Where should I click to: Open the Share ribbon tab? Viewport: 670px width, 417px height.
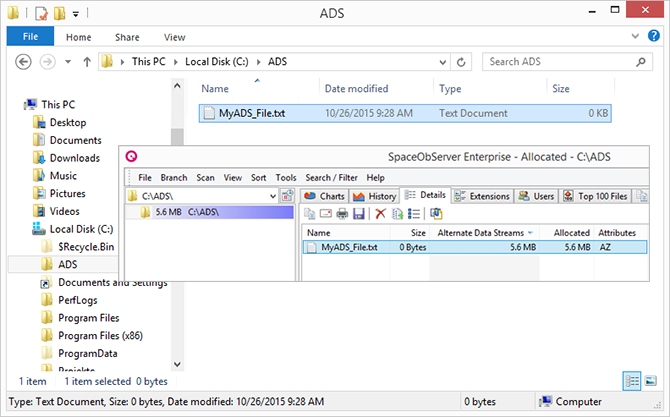tap(127, 37)
